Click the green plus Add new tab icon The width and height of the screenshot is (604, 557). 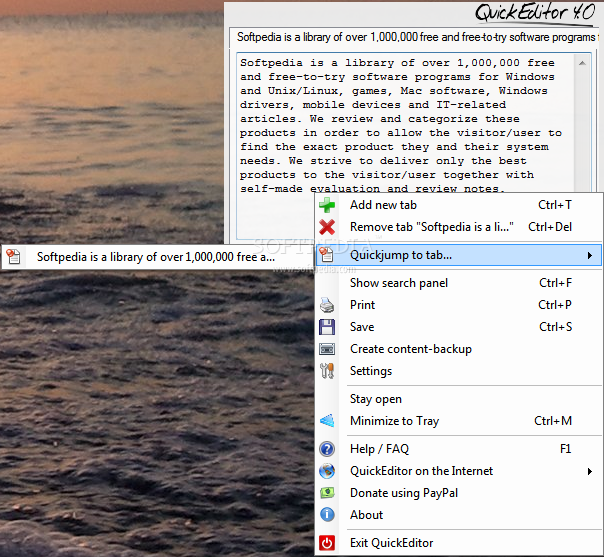point(327,205)
